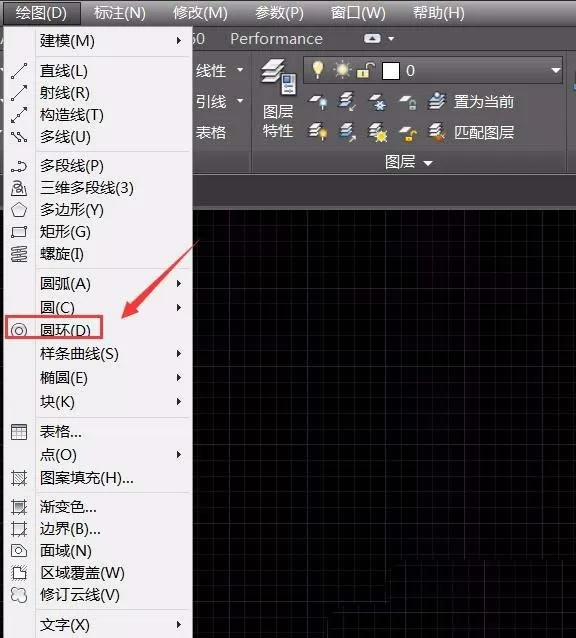The image size is (576, 638).
Task: Open the 绘图(D) menu
Action: 41,13
